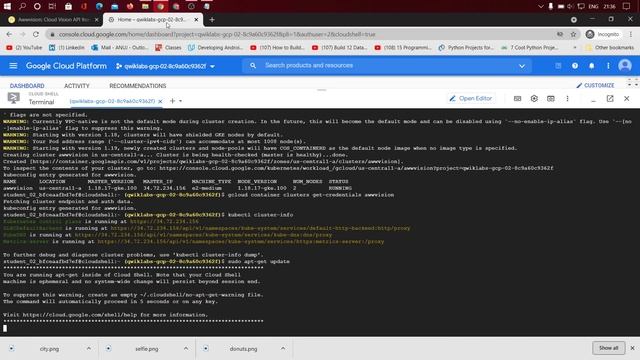Activate Cloud Shell icon in header
The image size is (640, 360).
click(558, 66)
